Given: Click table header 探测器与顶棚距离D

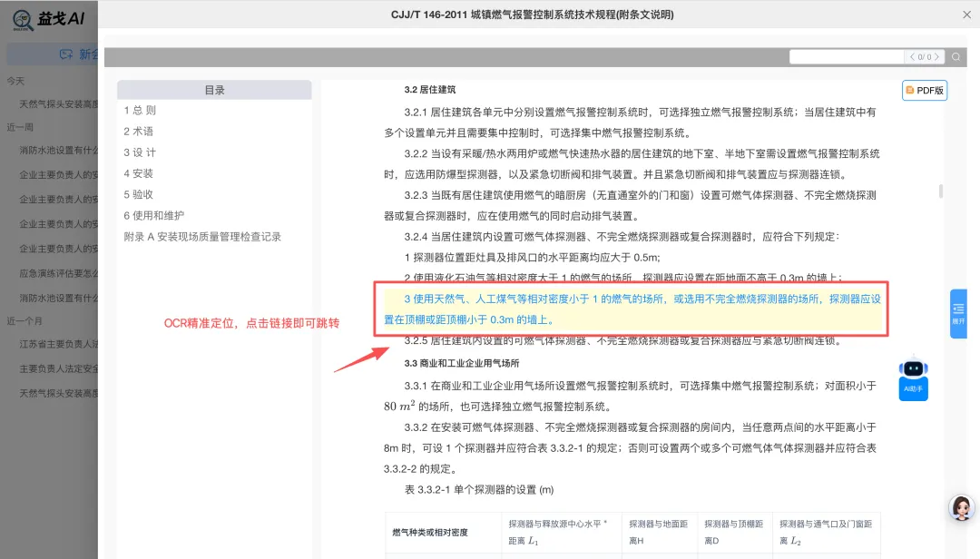Looking at the screenshot, I should click(734, 532).
